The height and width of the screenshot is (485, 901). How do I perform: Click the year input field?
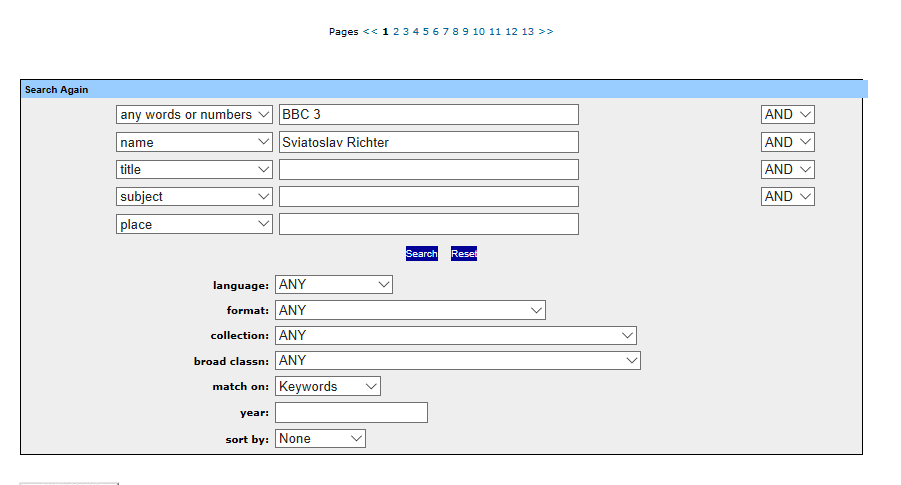(x=351, y=413)
